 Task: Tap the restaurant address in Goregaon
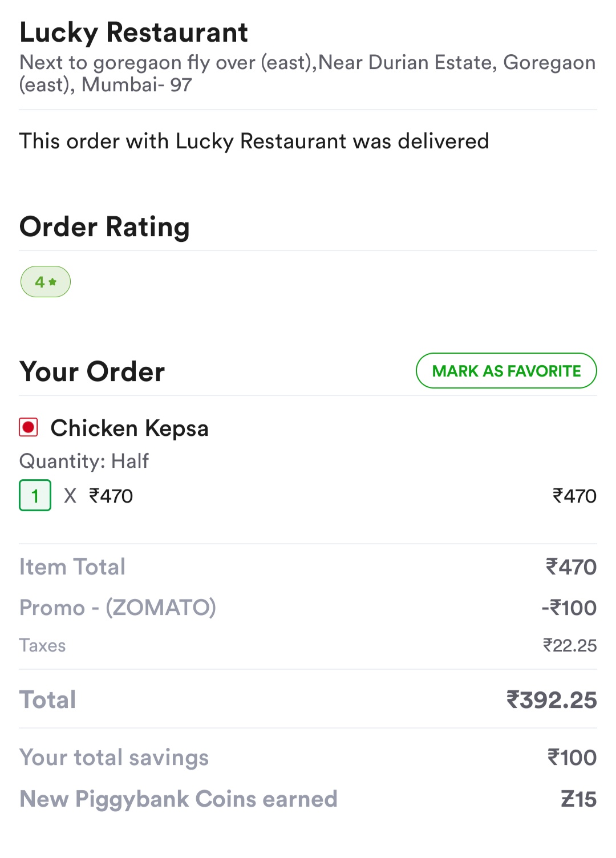click(307, 73)
